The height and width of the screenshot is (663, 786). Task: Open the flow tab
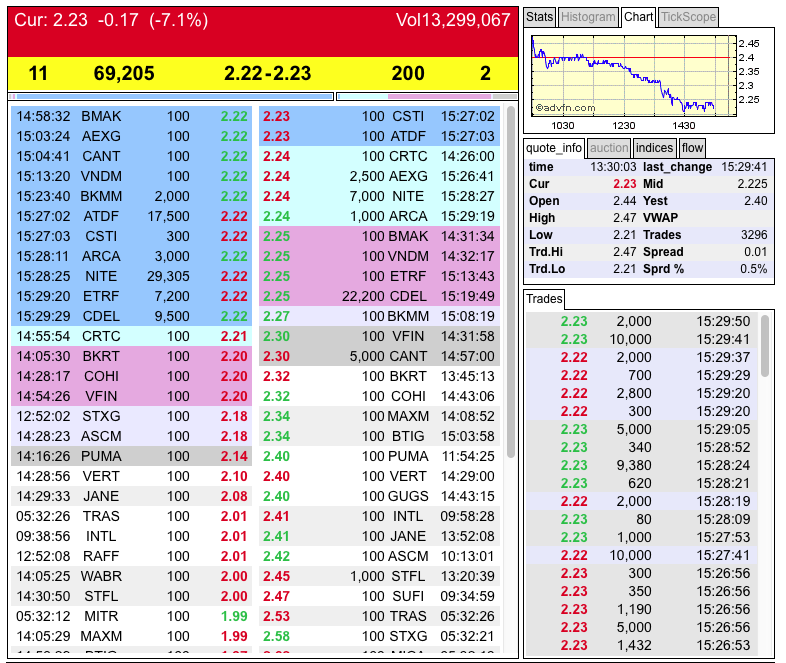pyautogui.click(x=692, y=148)
